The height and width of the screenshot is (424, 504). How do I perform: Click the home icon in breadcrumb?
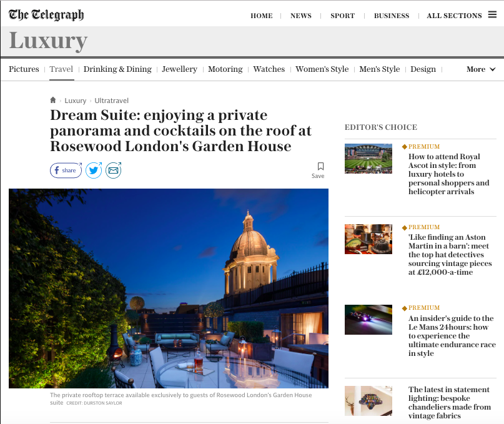coord(53,100)
